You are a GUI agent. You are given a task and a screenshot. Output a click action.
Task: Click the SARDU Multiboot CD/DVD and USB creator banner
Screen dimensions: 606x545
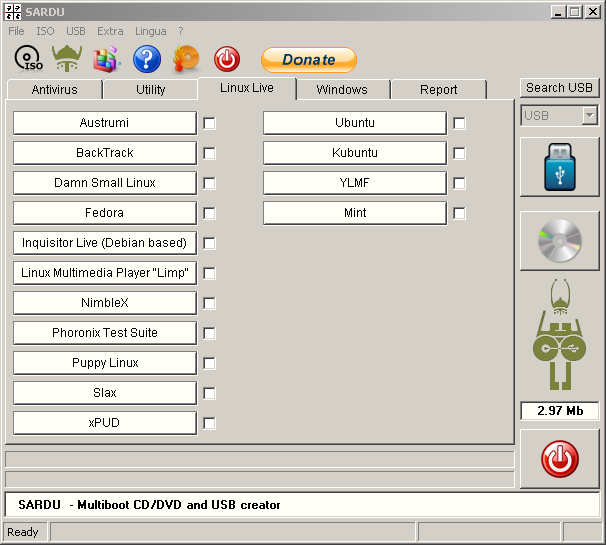pyautogui.click(x=302, y=504)
